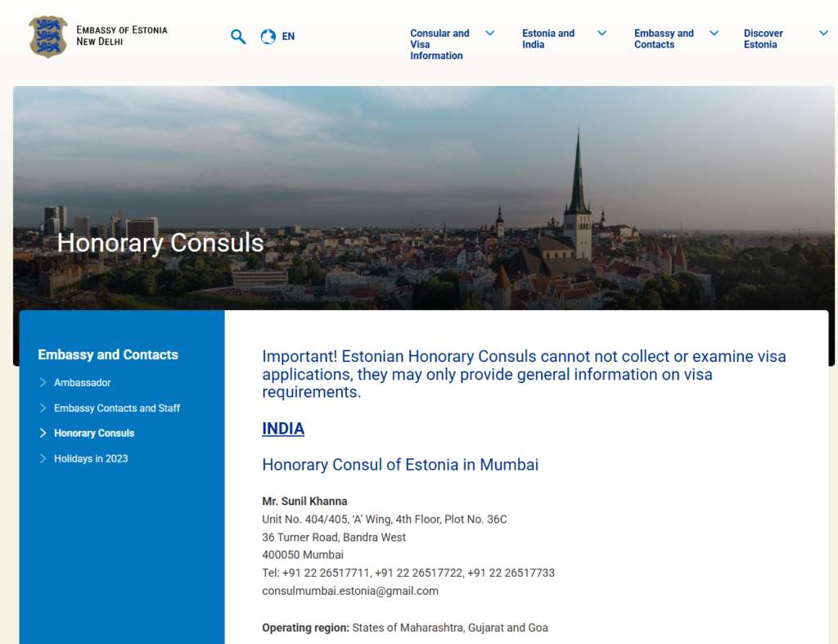The height and width of the screenshot is (644, 838).
Task: Open the Estonia and India menu
Action: [x=548, y=39]
